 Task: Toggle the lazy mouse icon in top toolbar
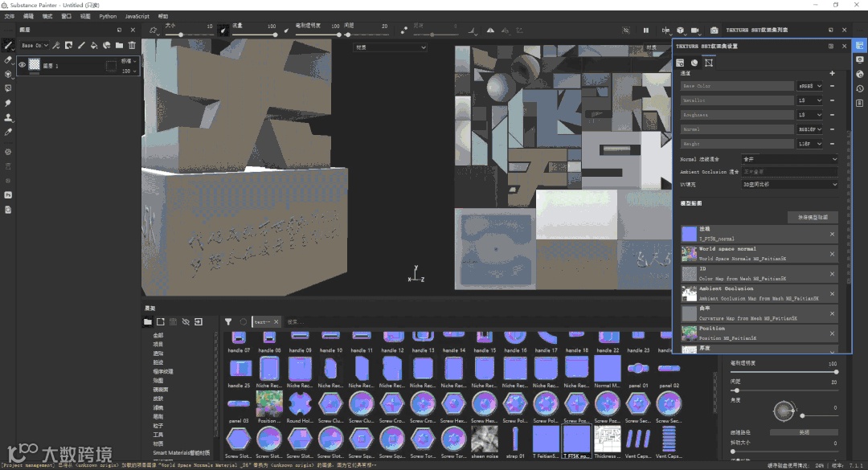404,31
